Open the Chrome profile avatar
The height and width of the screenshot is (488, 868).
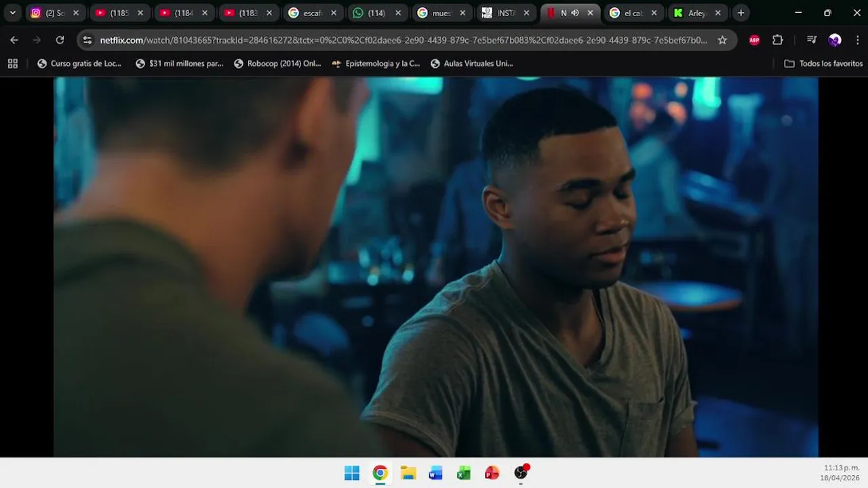835,40
